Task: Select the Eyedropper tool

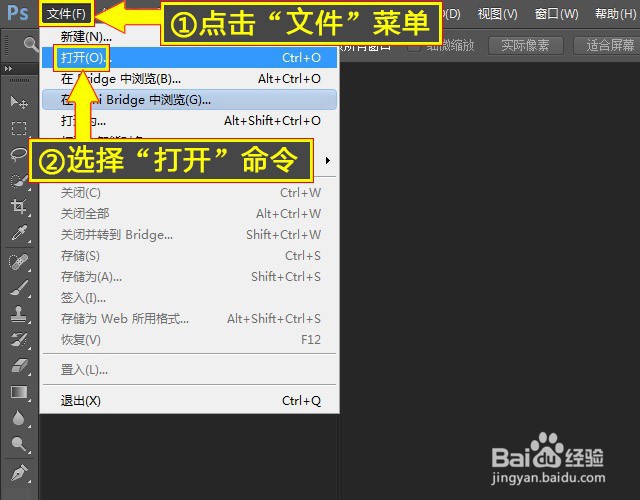Action: pos(19,233)
